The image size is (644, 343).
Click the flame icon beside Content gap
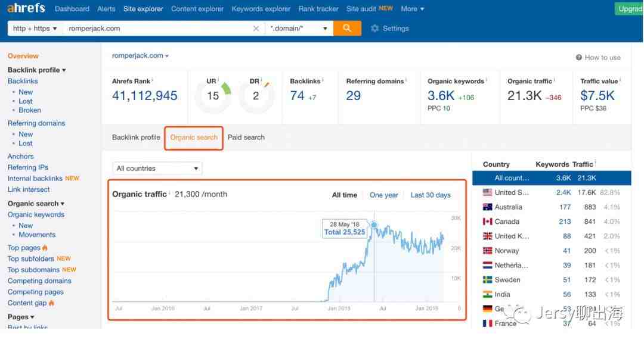coord(51,303)
